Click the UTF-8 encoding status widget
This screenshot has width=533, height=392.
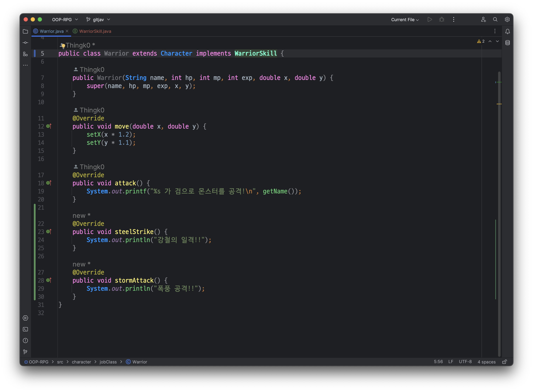coord(465,362)
